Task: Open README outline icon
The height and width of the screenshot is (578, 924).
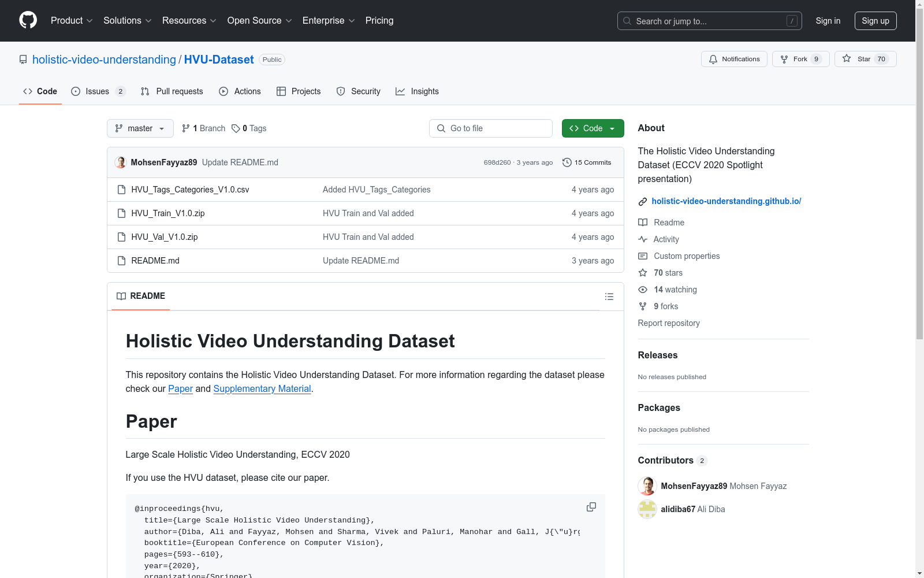Action: (609, 297)
